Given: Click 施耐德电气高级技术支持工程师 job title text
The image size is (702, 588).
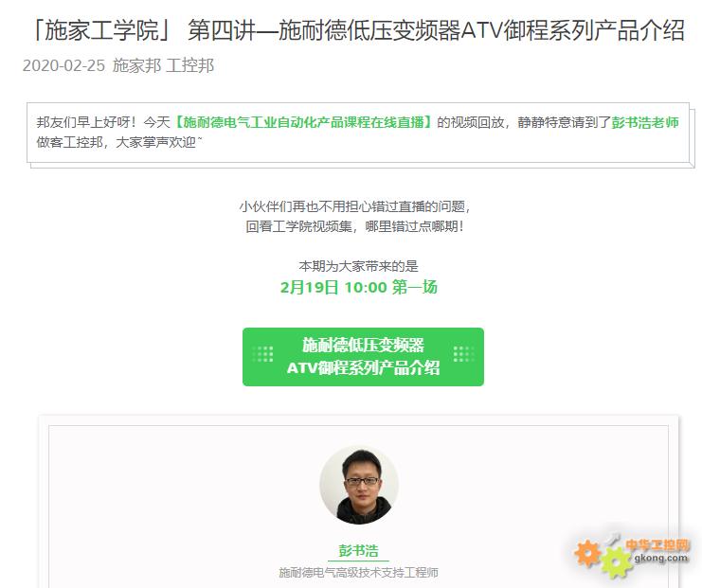Looking at the screenshot, I should coord(359,572).
